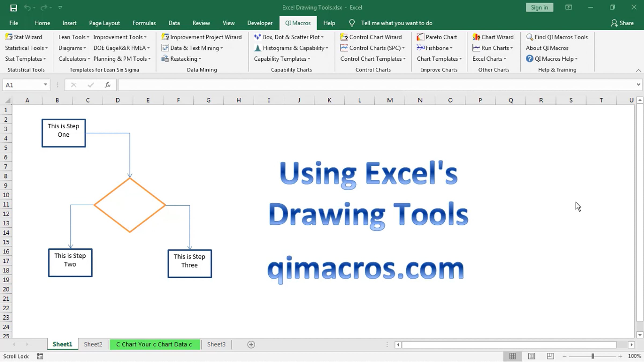
Task: Click the formula bar cancel X
Action: click(x=74, y=85)
